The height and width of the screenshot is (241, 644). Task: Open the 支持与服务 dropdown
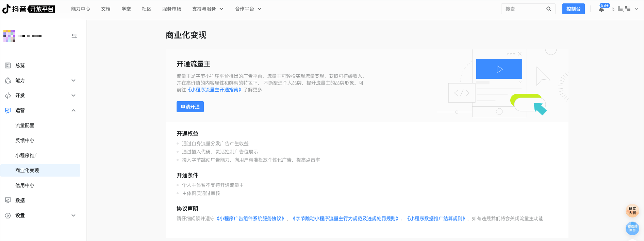coord(208,9)
